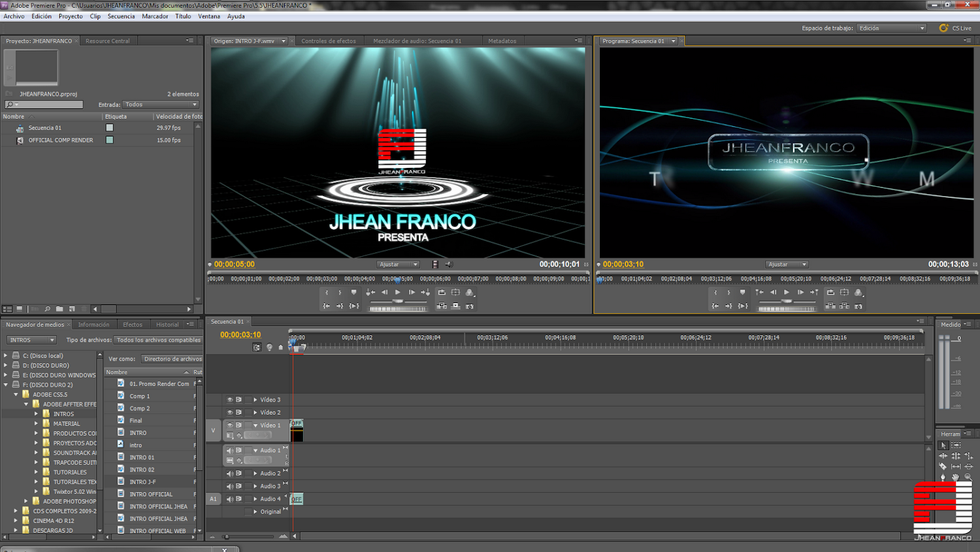This screenshot has height=552, width=980.
Task: Open the Secuencia menu
Action: 121,16
